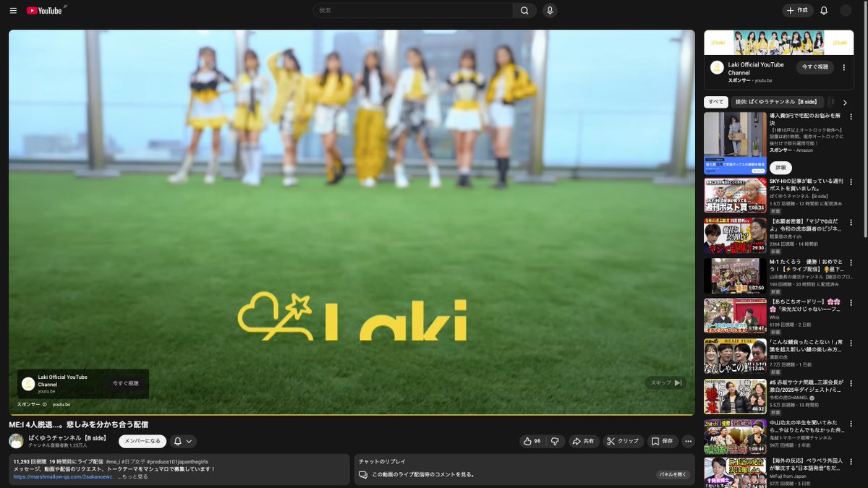This screenshot has width=868, height=488.
Task: Open the ばくゆうチャンネル channel avatar
Action: [x=16, y=441]
